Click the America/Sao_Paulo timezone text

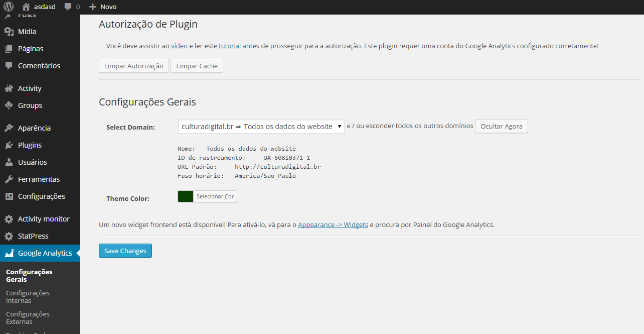coord(265,176)
